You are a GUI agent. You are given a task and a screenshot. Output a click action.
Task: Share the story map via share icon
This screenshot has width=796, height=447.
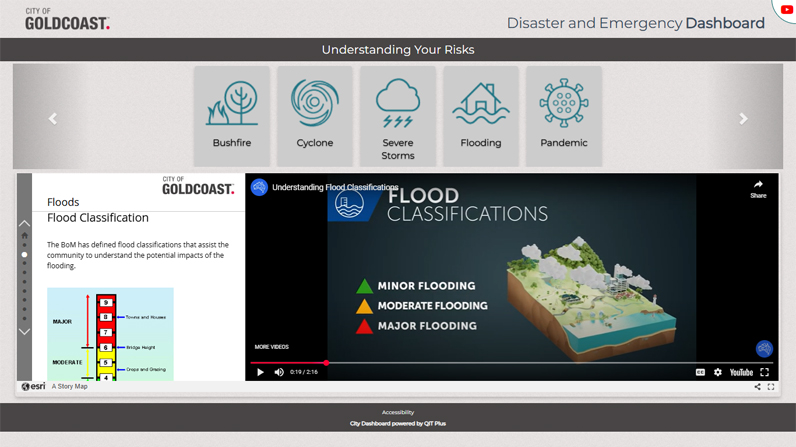(x=757, y=387)
